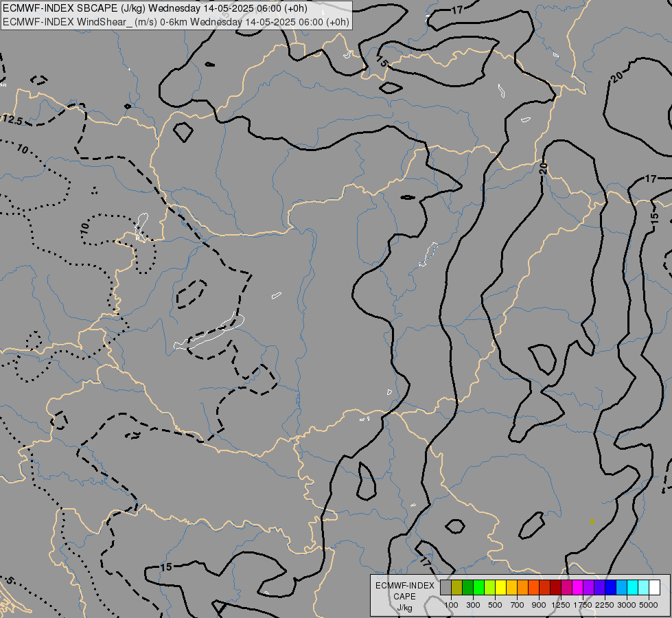Pick the bright magenta legend swatch

[x=578, y=588]
